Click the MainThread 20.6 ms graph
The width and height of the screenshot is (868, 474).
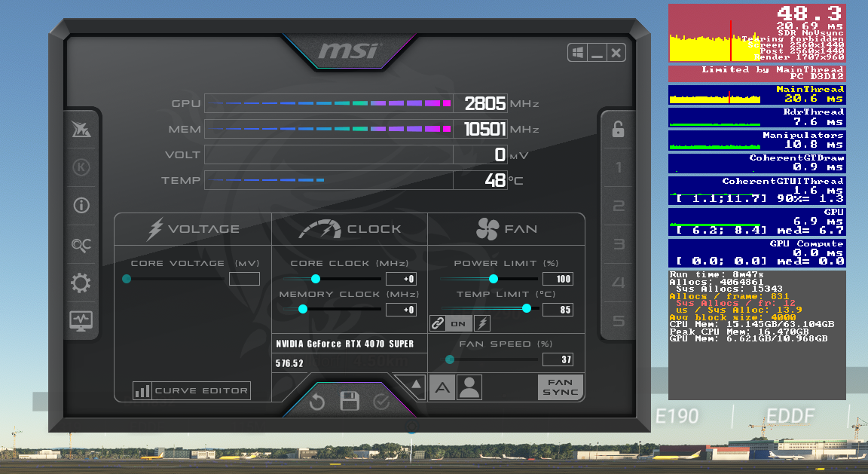pyautogui.click(x=756, y=95)
